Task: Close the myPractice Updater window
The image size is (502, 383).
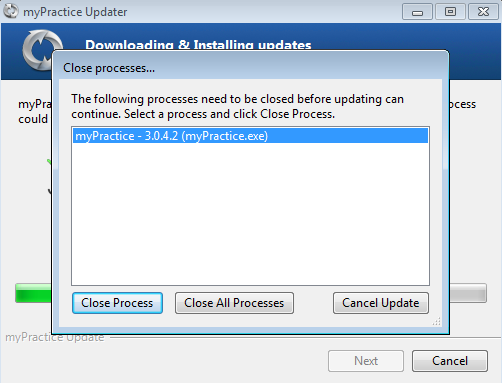Action: [483, 12]
